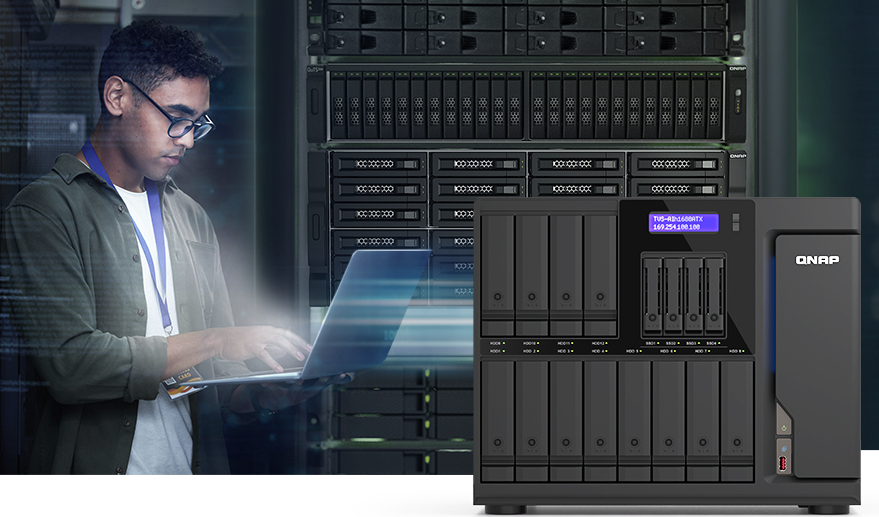Select the SSD3 drive tray
879x517 pixels.
[693, 296]
